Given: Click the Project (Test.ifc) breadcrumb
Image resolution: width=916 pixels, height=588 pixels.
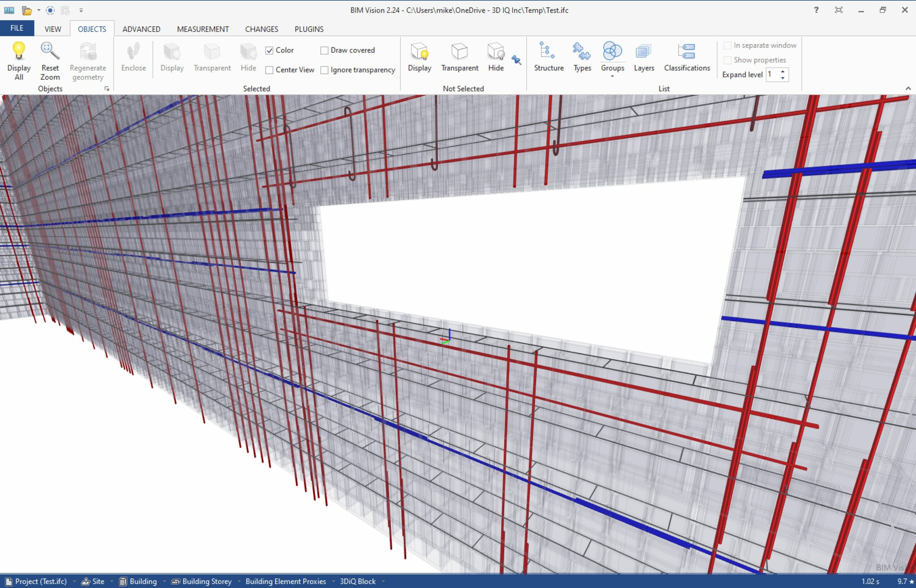Looking at the screenshot, I should [x=41, y=582].
